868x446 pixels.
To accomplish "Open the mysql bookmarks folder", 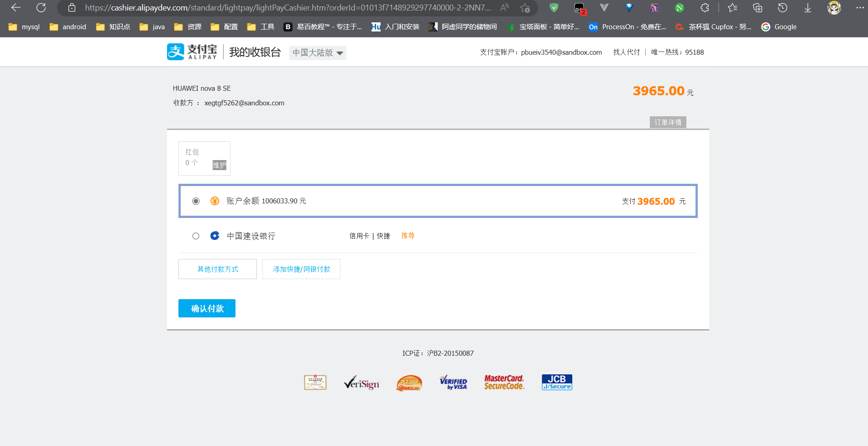I will (x=24, y=27).
